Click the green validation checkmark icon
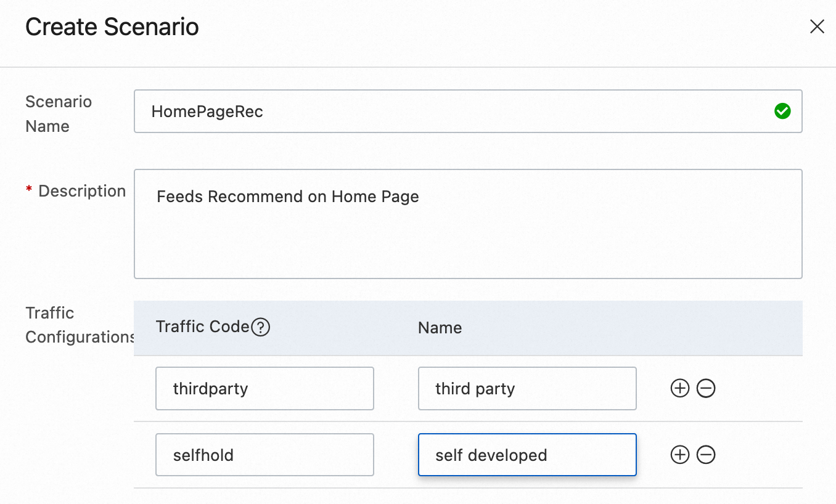This screenshot has height=504, width=836. (x=782, y=112)
